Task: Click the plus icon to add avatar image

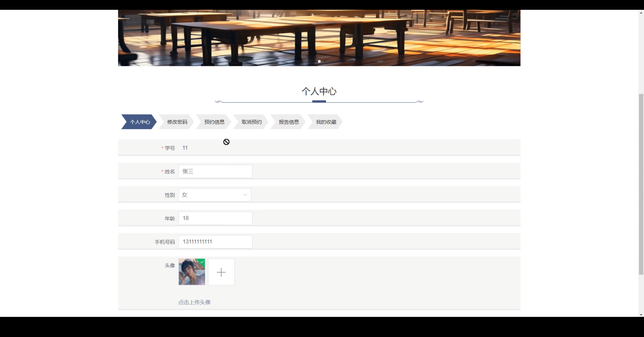Action: tap(221, 272)
